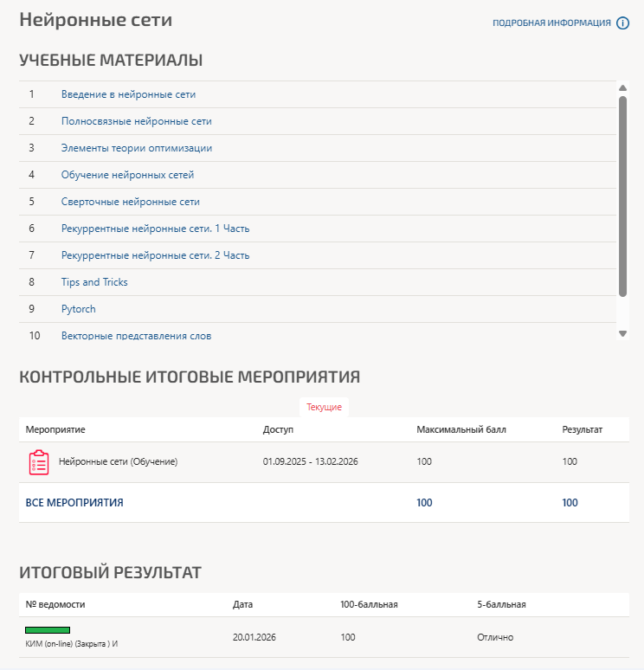Click the green bar in ведомость row
This screenshot has width=644, height=670.
(x=48, y=630)
